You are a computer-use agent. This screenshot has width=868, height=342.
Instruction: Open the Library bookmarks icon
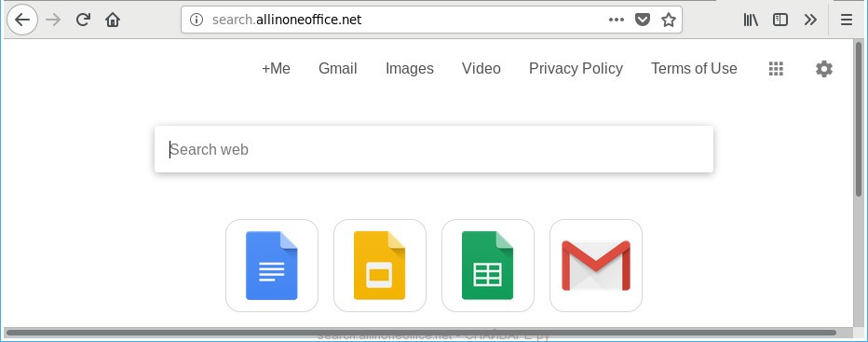(751, 20)
